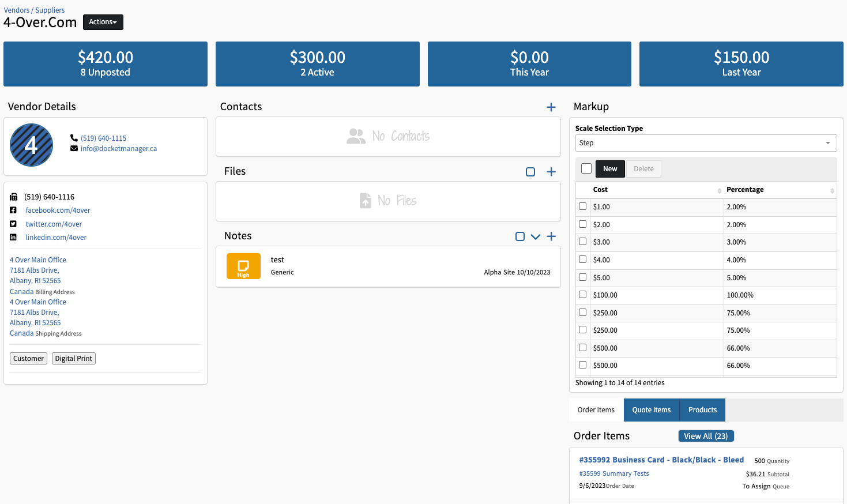Open the Vendors / Suppliers breadcrumb link
The height and width of the screenshot is (504, 847).
click(34, 10)
